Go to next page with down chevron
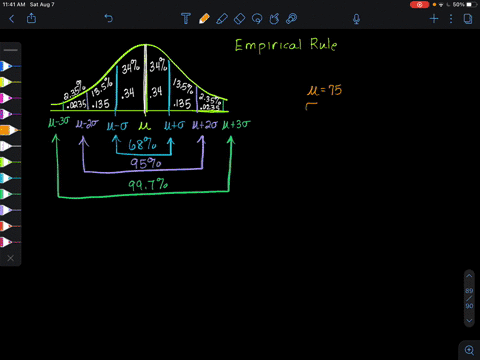Screen dimensions: 480x360 [x=469, y=321]
